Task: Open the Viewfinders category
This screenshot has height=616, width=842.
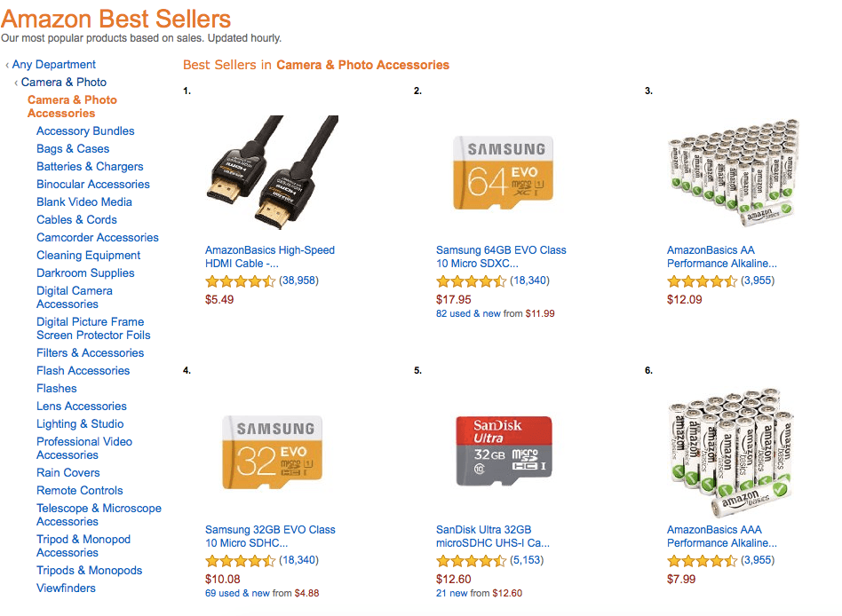Action: click(x=66, y=588)
